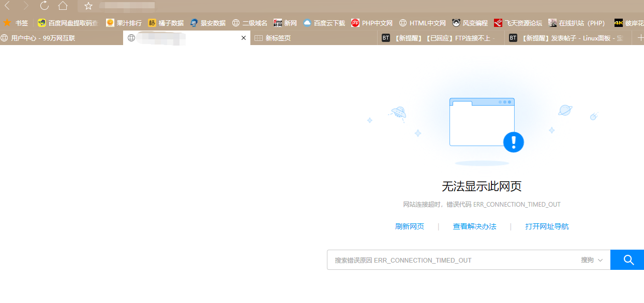Click the 查看解决办法 link
Image resolution: width=644 pixels, height=303 pixels.
(x=474, y=226)
